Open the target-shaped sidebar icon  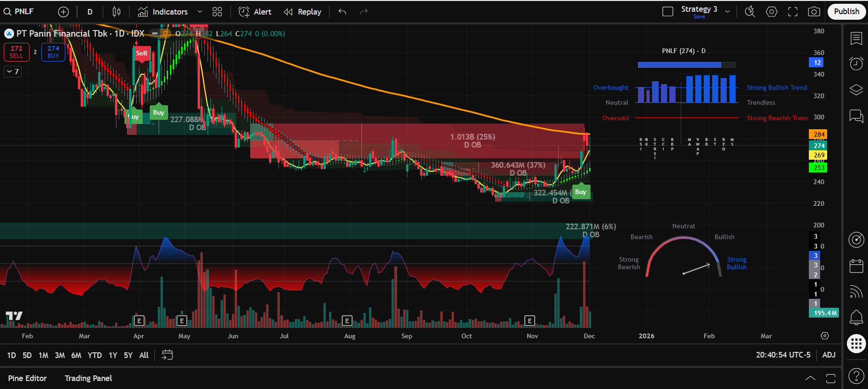click(856, 240)
